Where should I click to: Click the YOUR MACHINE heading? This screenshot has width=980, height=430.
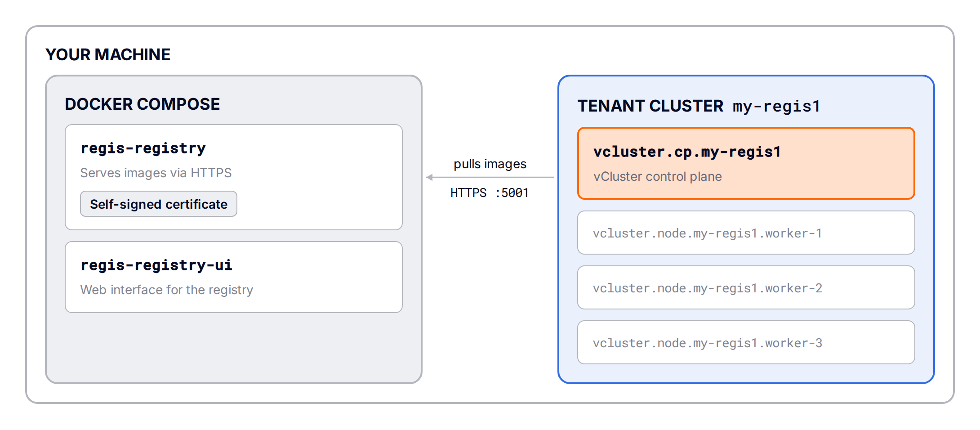[108, 54]
